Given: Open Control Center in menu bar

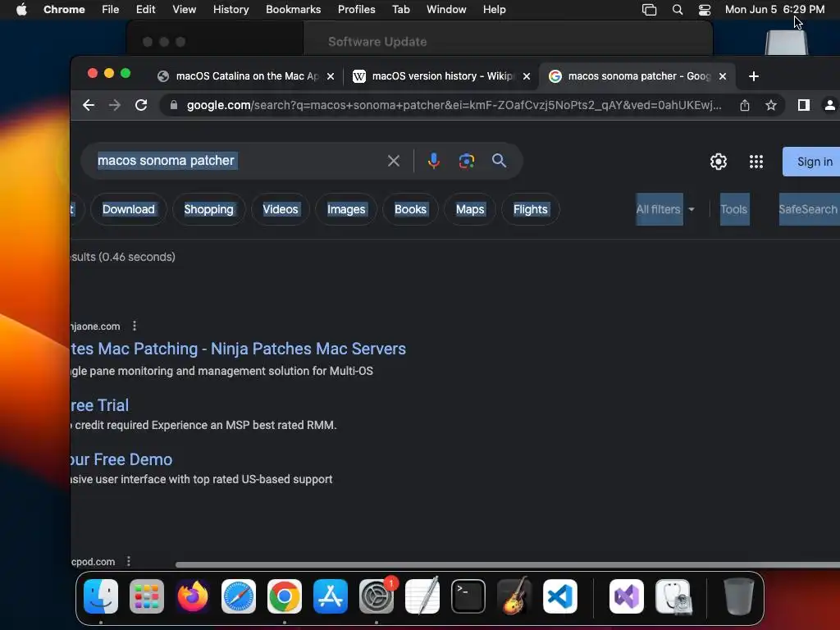Looking at the screenshot, I should tap(705, 10).
